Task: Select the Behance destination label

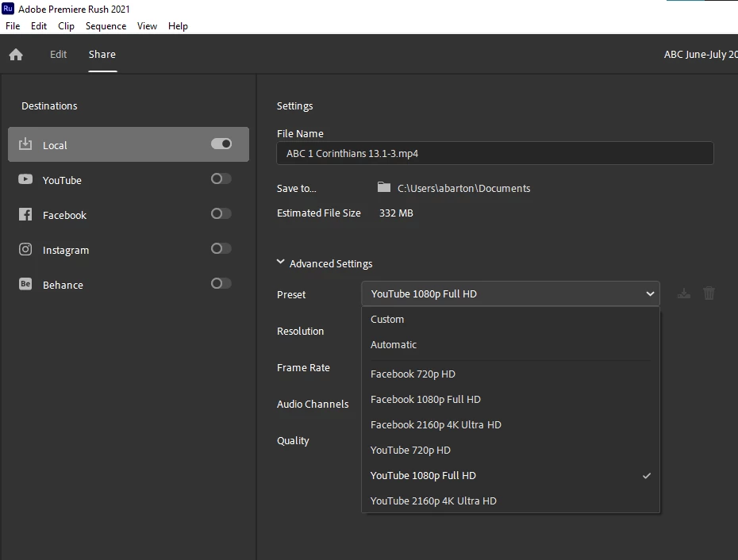Action: (63, 285)
